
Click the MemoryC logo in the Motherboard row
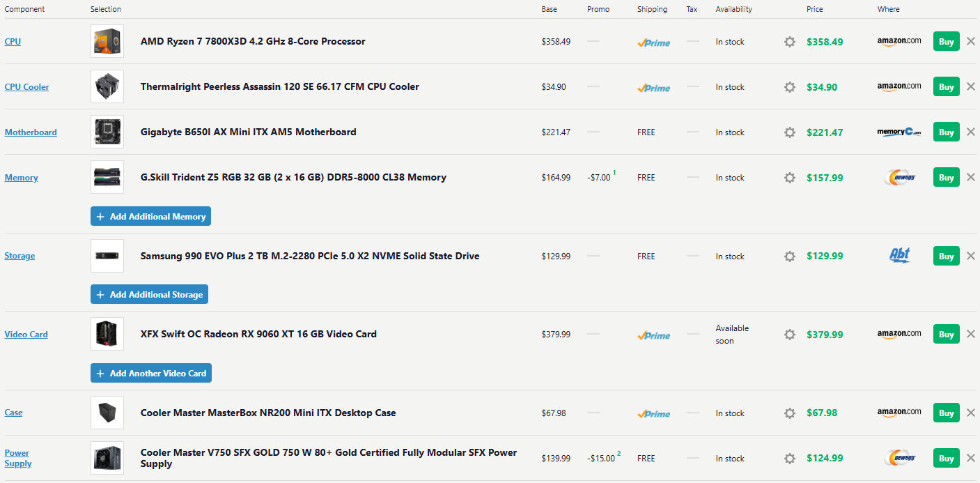[x=899, y=132]
